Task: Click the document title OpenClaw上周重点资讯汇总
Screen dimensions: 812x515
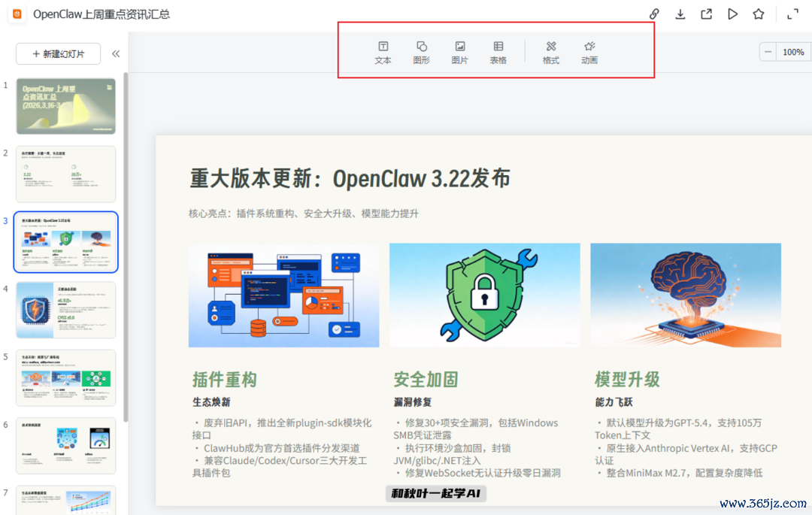Action: tap(101, 14)
